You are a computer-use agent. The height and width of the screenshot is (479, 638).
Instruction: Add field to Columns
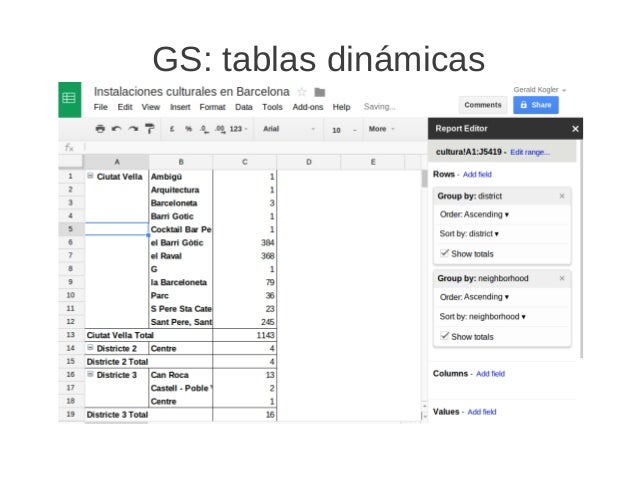pyautogui.click(x=490, y=374)
